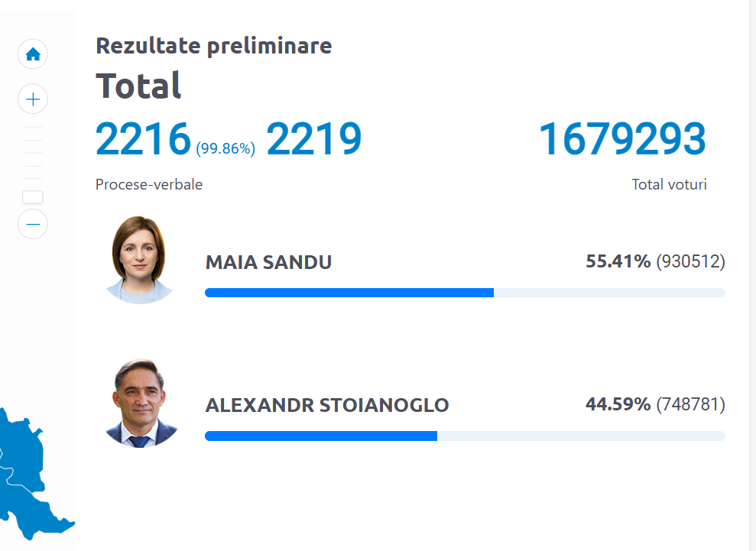Image resolution: width=756 pixels, height=551 pixels.
Task: Click the 2219 total reports count
Action: pos(314,139)
